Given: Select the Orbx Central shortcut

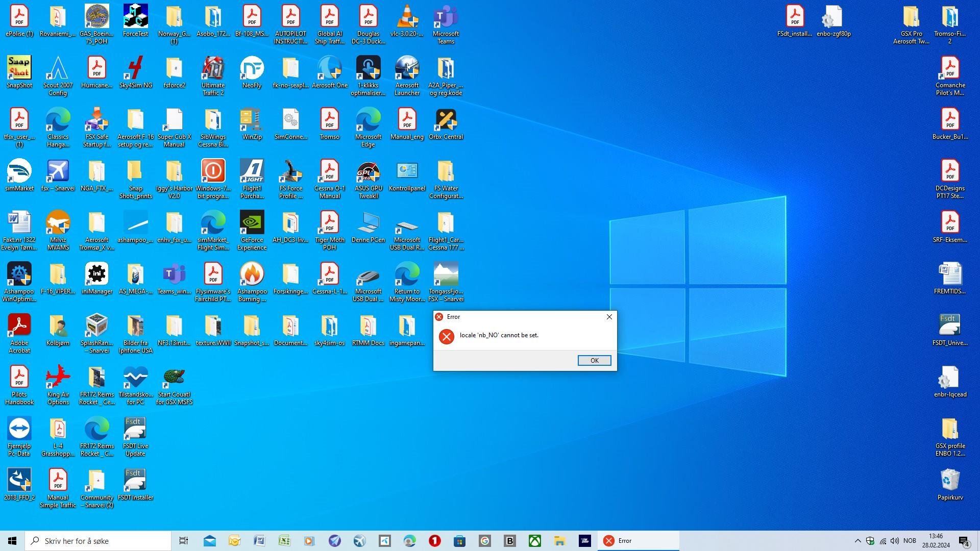Looking at the screenshot, I should 446,124.
